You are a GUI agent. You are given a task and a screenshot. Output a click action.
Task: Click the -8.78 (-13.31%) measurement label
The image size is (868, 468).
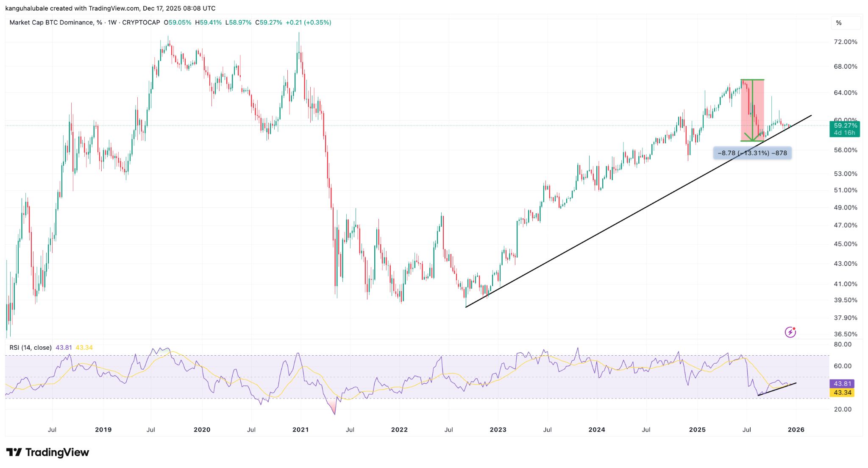[x=752, y=153]
